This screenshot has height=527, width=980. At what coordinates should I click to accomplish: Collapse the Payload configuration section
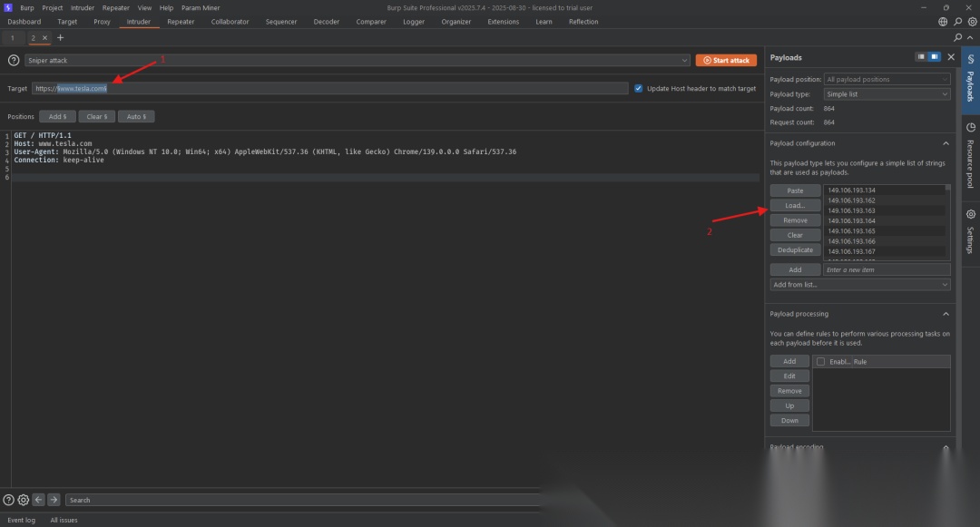pyautogui.click(x=946, y=143)
